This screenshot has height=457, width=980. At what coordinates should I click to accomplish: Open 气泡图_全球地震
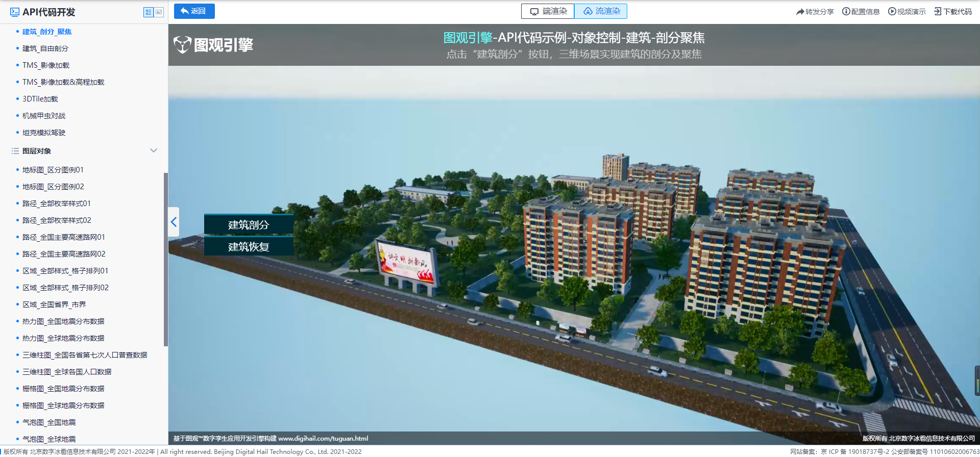coord(49,439)
